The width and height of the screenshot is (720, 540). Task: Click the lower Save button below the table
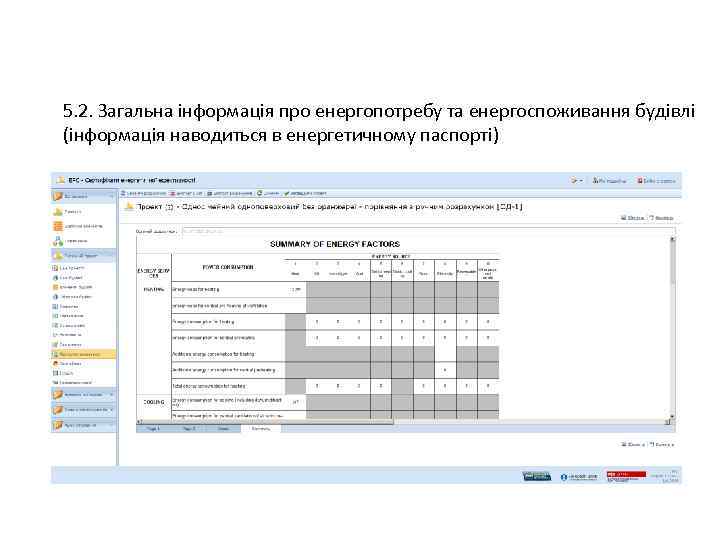[x=633, y=444]
